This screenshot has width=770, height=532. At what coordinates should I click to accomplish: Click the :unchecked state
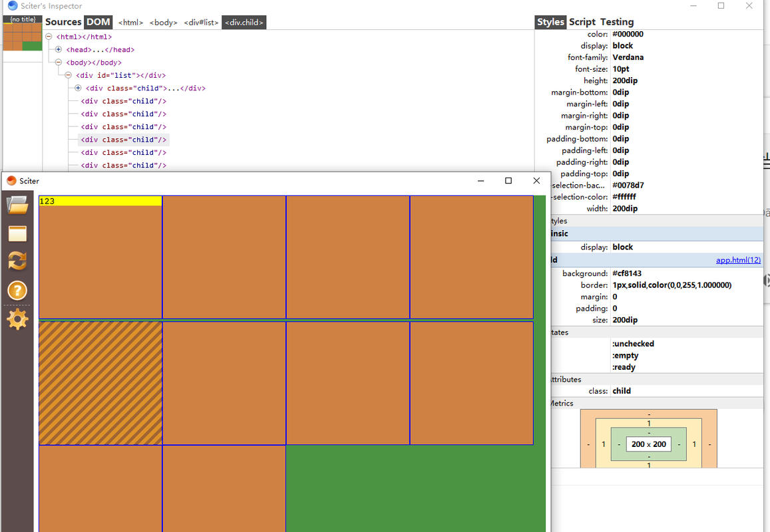(633, 344)
